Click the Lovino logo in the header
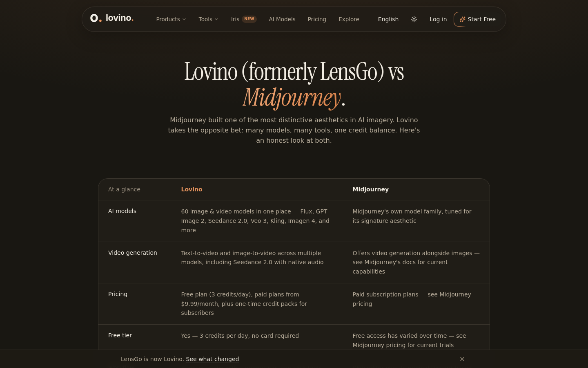 click(112, 18)
